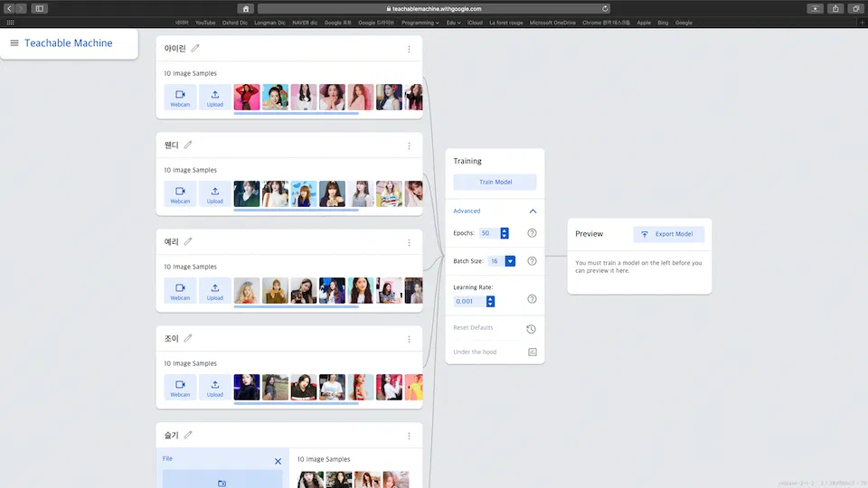
Task: Click the Export Model button
Action: pos(668,234)
